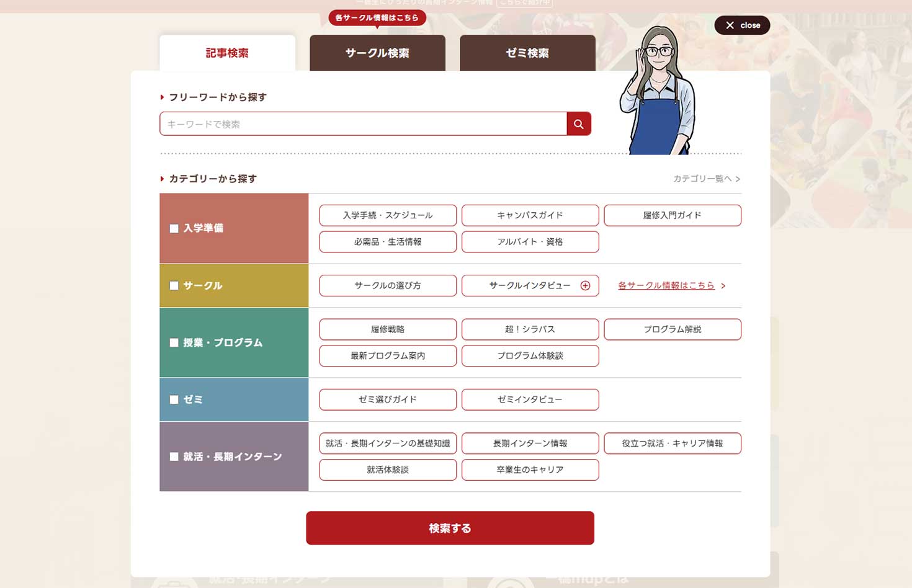Screen dimensions: 912x588
Task: Open the カテゴリ一覧へ link
Action: 707,179
